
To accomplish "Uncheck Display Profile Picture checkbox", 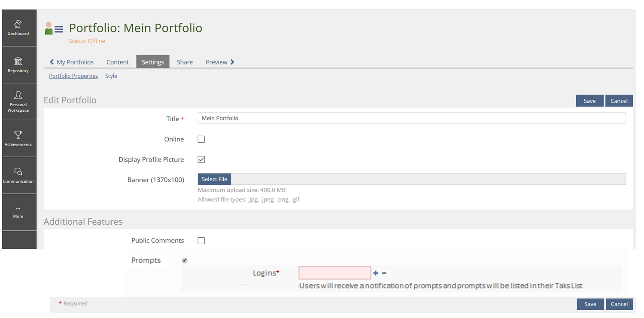I will (x=201, y=159).
